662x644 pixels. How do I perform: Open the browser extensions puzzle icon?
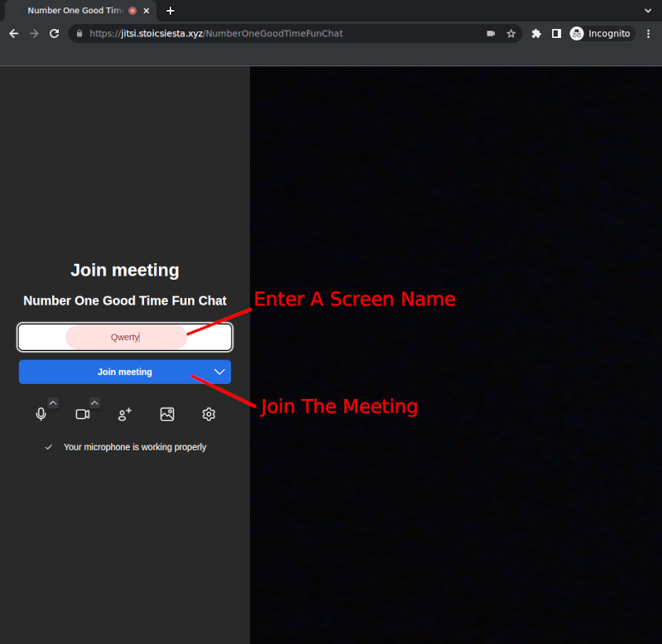pyautogui.click(x=536, y=34)
